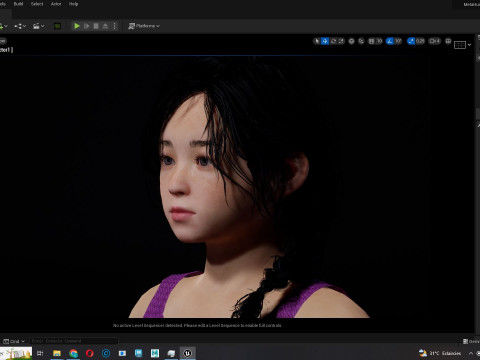Open the grid snap value 10 dropdown
480x360 pixels.
[x=379, y=41]
